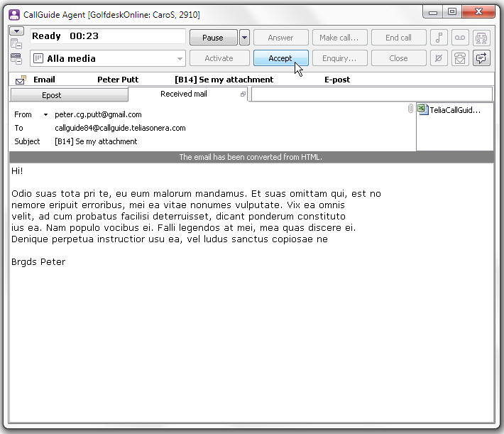Click the crossed-out circle mute icon
This screenshot has width=504, height=434.
click(439, 58)
